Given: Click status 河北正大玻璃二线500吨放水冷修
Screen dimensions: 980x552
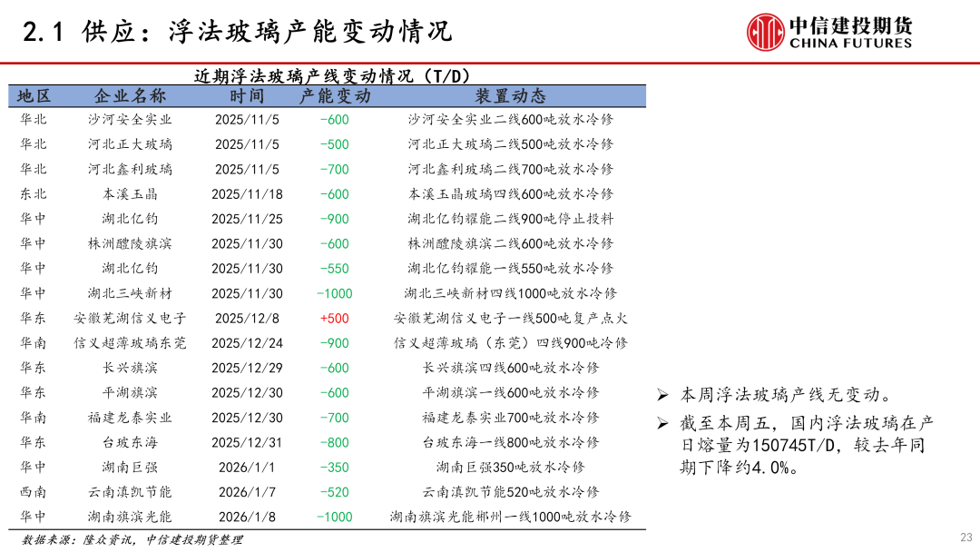Looking at the screenshot, I should pos(511,144).
